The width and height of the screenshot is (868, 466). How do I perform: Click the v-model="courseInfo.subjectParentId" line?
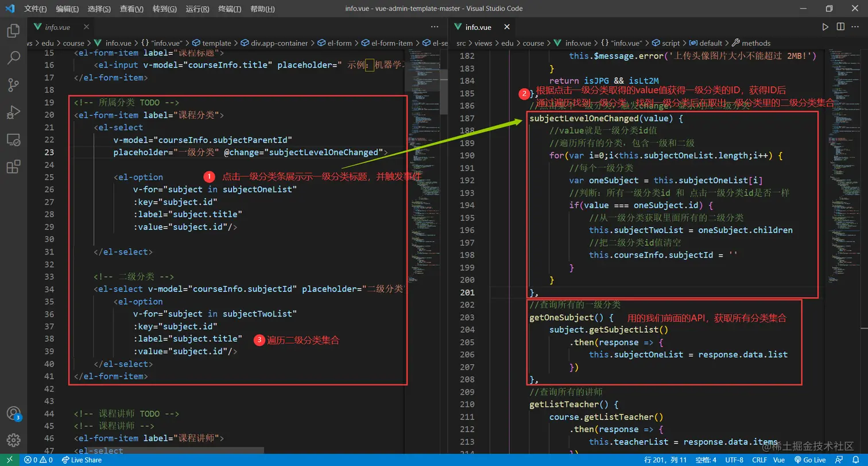pos(203,140)
